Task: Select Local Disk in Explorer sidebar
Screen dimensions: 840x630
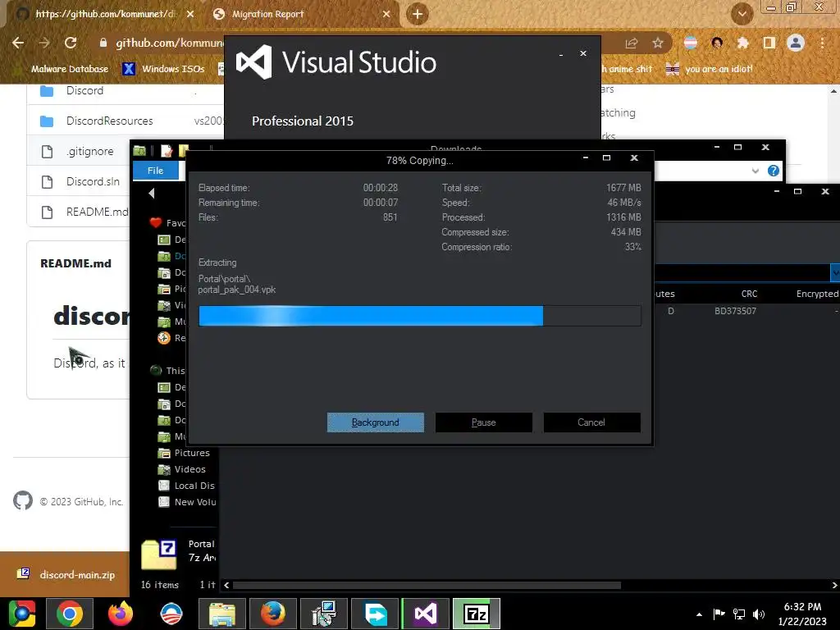Action: (186, 486)
